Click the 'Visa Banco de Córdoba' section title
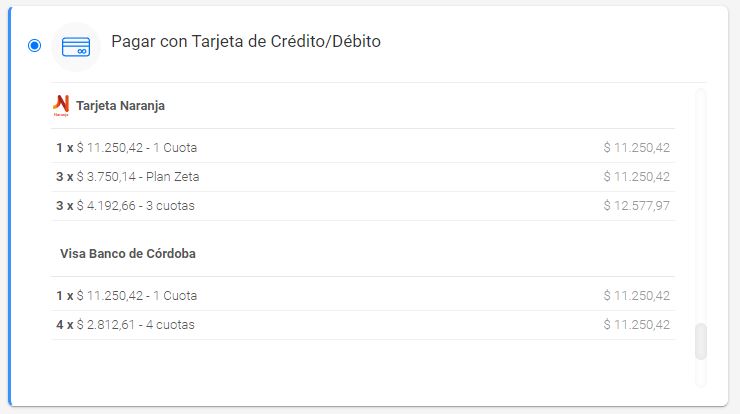 128,253
